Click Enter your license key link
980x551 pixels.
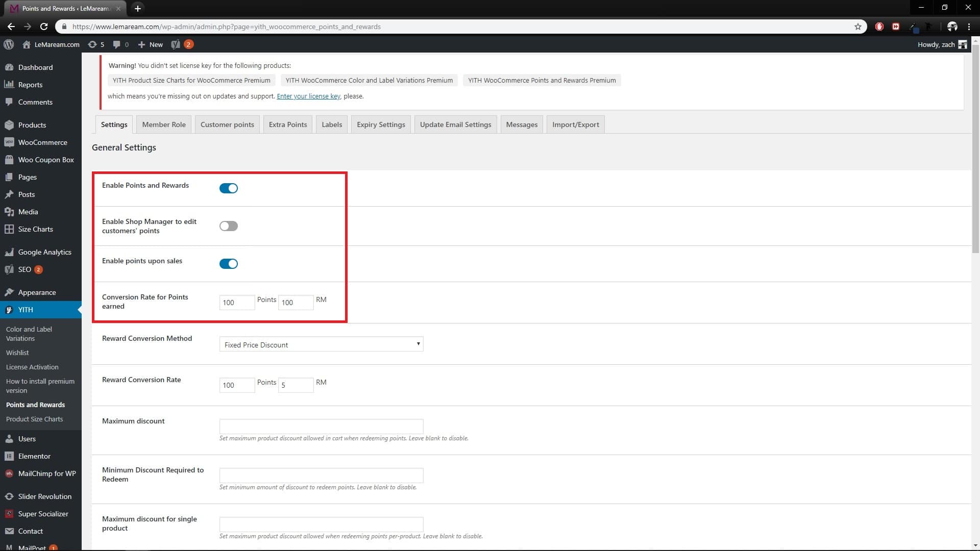(308, 96)
